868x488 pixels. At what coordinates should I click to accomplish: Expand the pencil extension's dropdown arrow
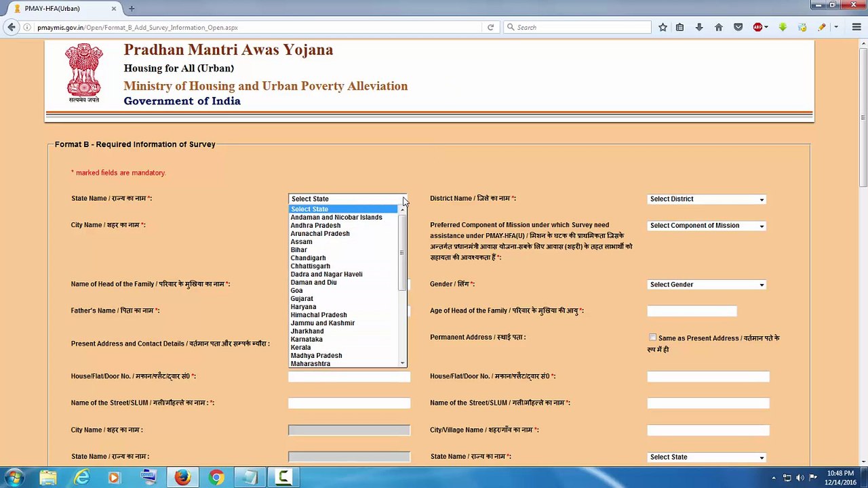coord(836,27)
